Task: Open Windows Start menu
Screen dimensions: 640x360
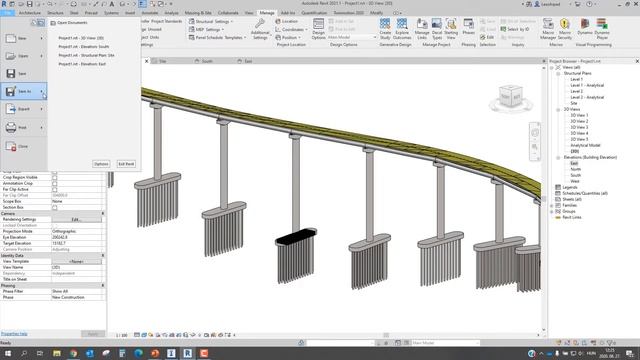Action: 7,353
